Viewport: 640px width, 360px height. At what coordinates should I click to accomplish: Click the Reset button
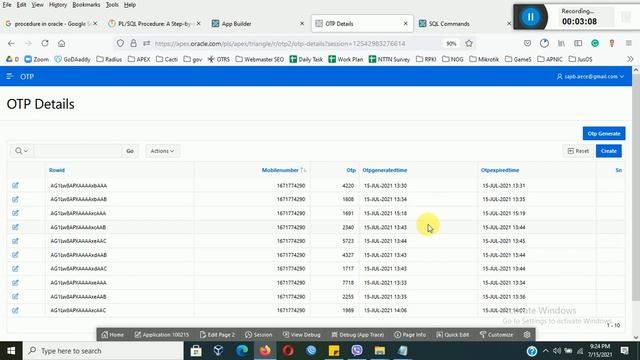click(x=578, y=151)
